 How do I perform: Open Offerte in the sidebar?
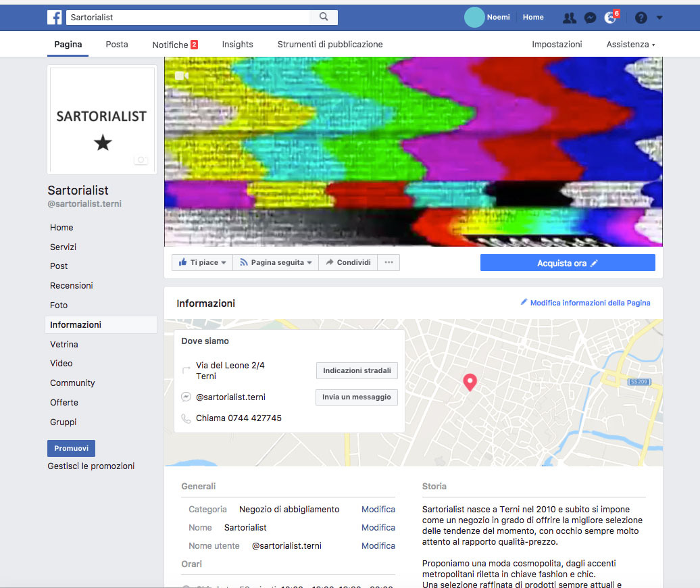tap(64, 403)
